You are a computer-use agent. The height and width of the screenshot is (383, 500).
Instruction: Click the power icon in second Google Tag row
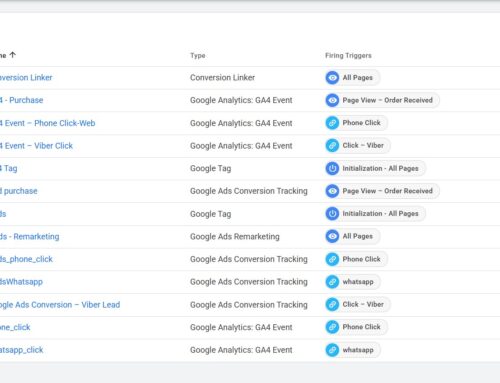332,214
